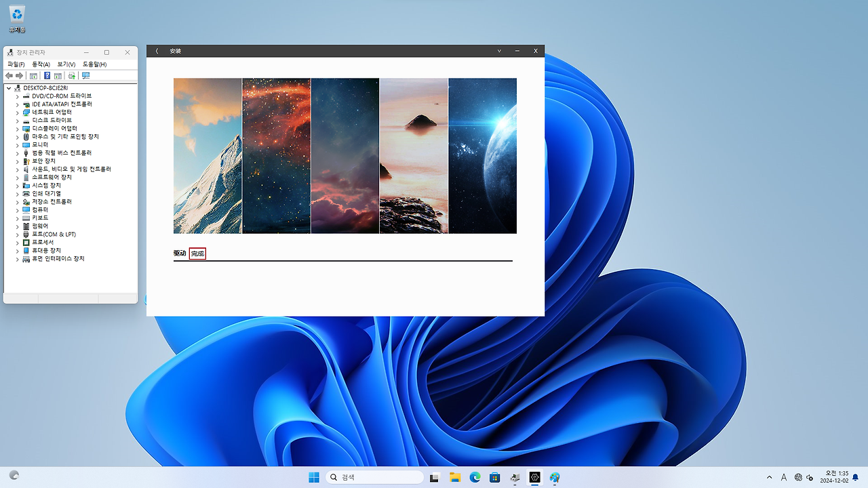Click the 키보드 keyboard icon in tree
This screenshot has height=488, width=868.
tap(26, 218)
